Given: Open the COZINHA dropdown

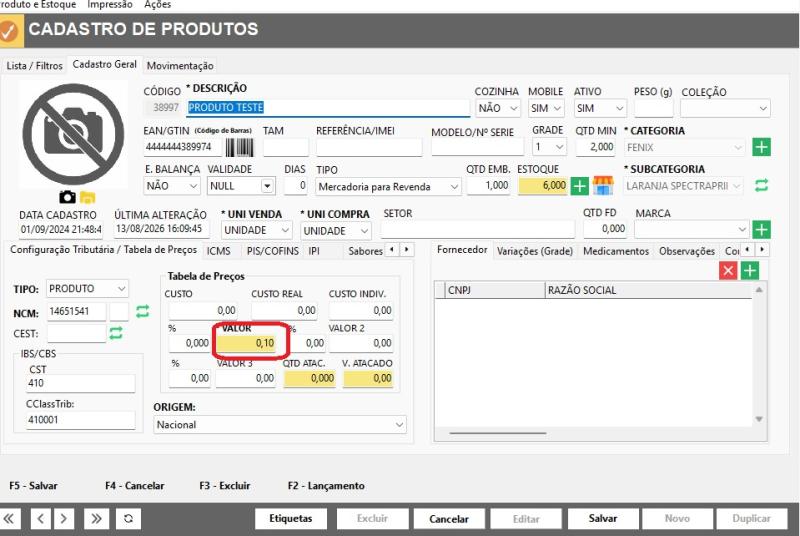Looking at the screenshot, I should click(x=498, y=108).
